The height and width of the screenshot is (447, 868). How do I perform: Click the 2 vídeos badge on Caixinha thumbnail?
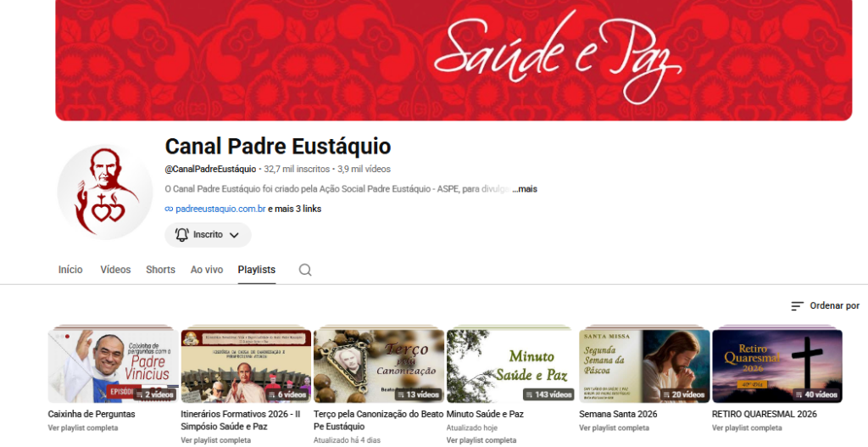click(x=156, y=394)
